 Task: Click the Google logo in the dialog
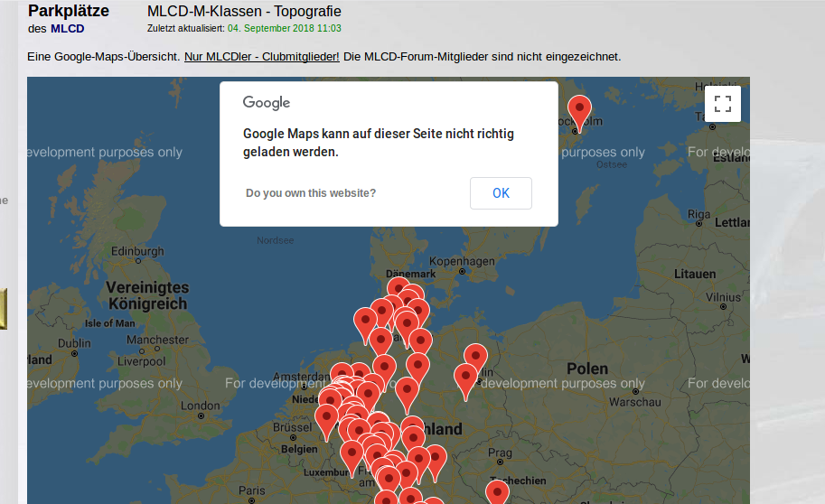tap(267, 103)
